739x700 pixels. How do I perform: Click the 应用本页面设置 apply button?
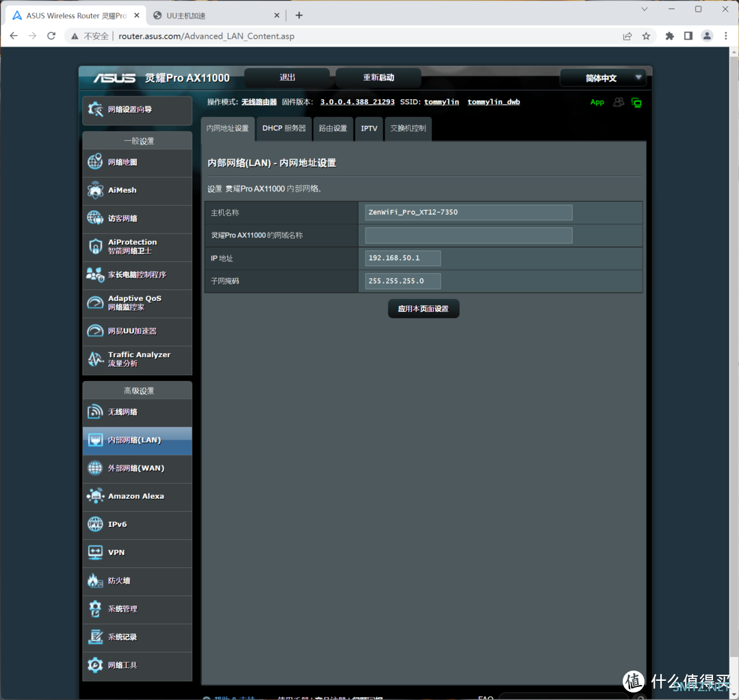pyautogui.click(x=424, y=309)
